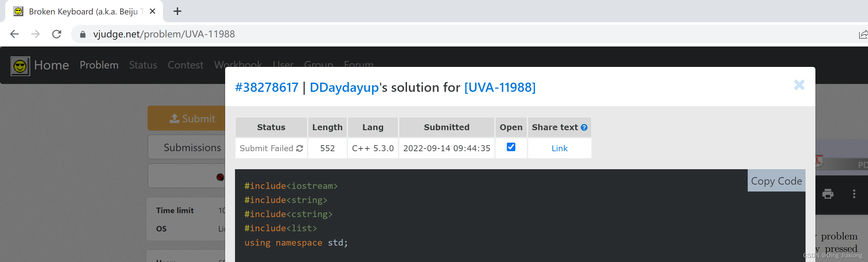
Task: Click the printer icon in PDF viewer
Action: 828,194
